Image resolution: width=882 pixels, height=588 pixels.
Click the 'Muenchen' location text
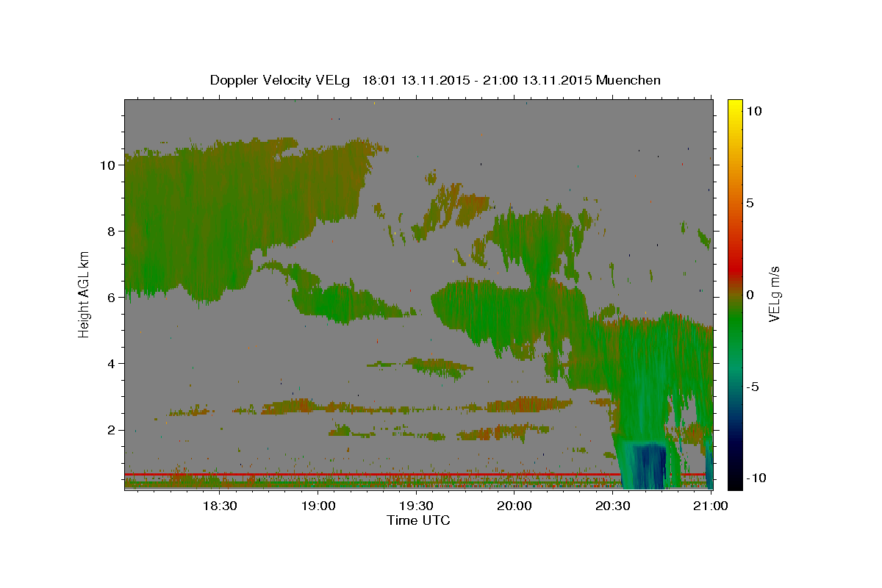[x=628, y=80]
